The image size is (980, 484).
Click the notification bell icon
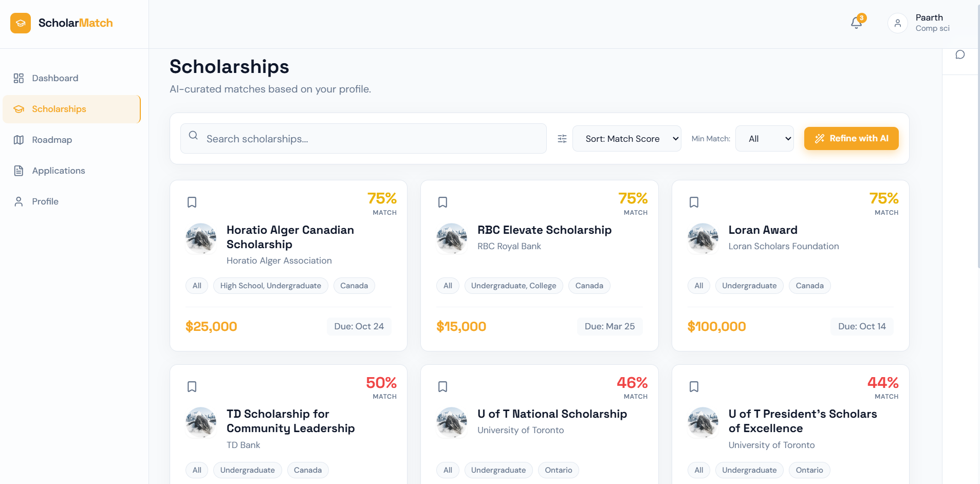(x=856, y=23)
